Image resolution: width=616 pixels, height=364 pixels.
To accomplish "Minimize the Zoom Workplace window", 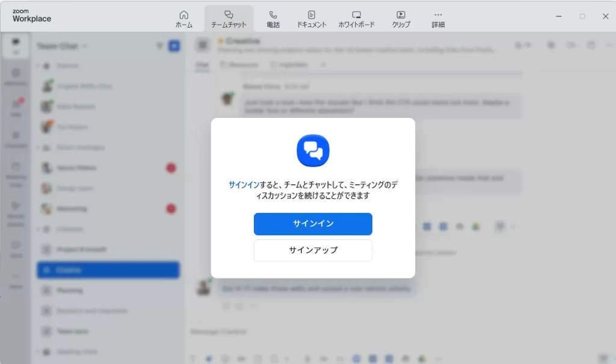I will [x=559, y=16].
